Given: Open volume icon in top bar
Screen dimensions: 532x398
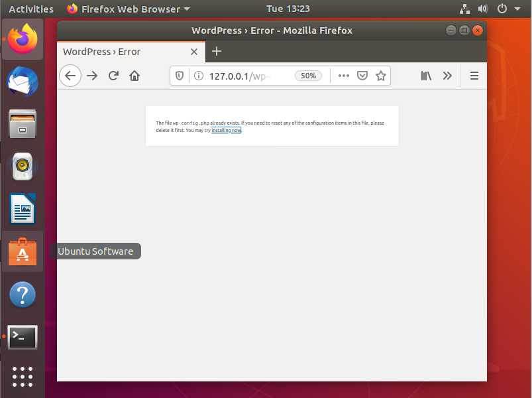Looking at the screenshot, I should [x=483, y=9].
